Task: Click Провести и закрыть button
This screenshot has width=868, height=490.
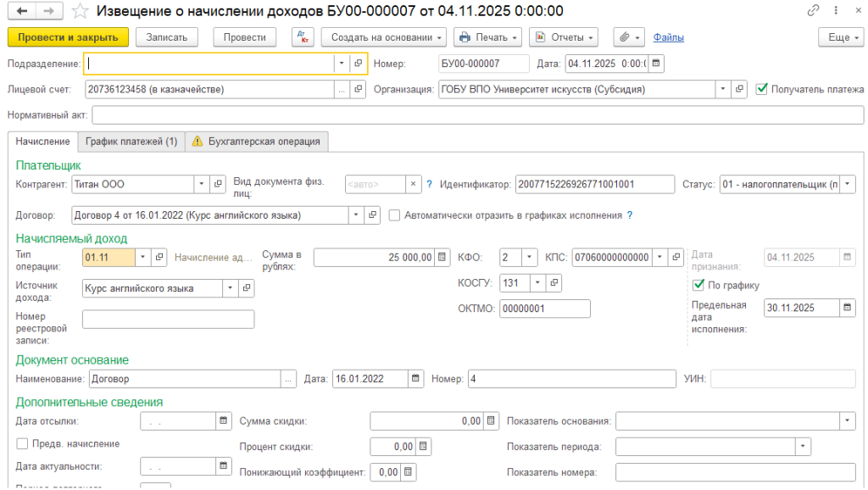Action: click(68, 37)
